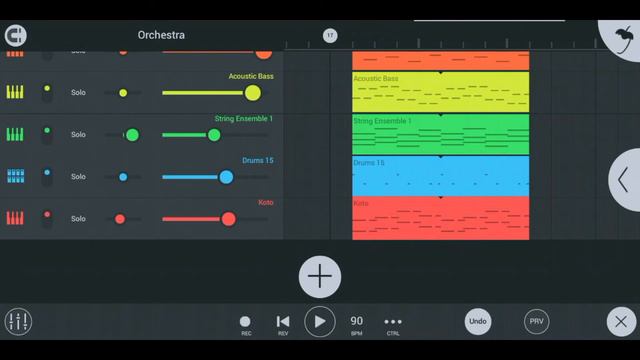Click the Drums 15 track name label
Image resolution: width=640 pixels, height=360 pixels.
tap(258, 160)
